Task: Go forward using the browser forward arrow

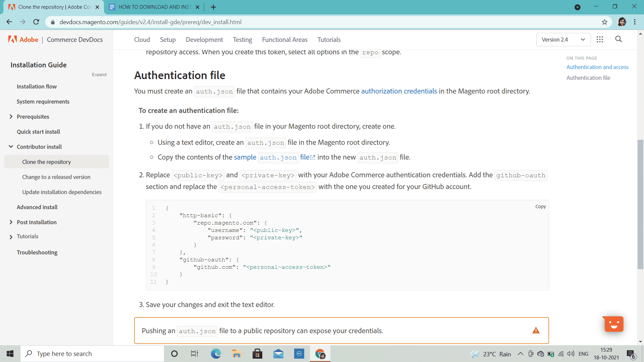Action: pos(22,22)
